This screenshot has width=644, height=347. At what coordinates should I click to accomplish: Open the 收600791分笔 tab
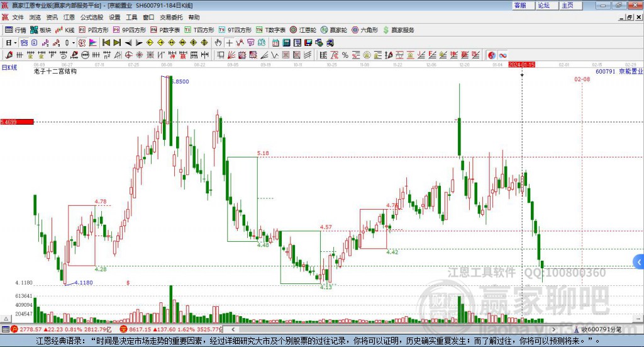tap(597, 329)
